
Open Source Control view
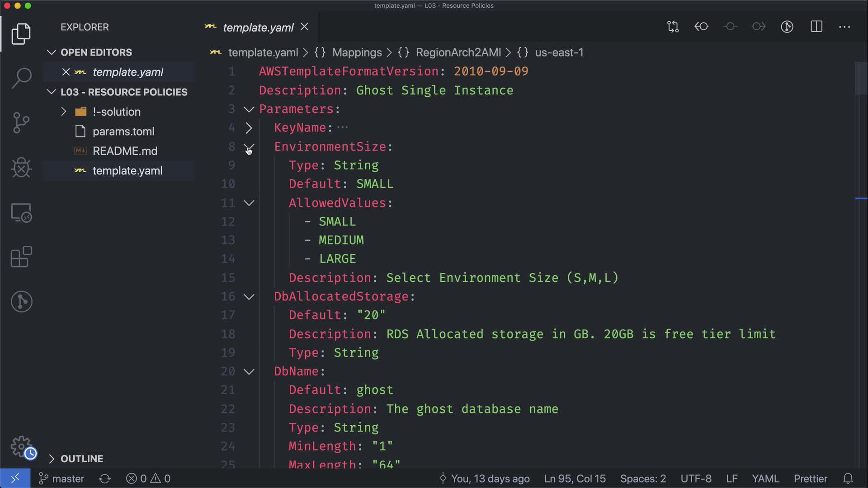[21, 122]
